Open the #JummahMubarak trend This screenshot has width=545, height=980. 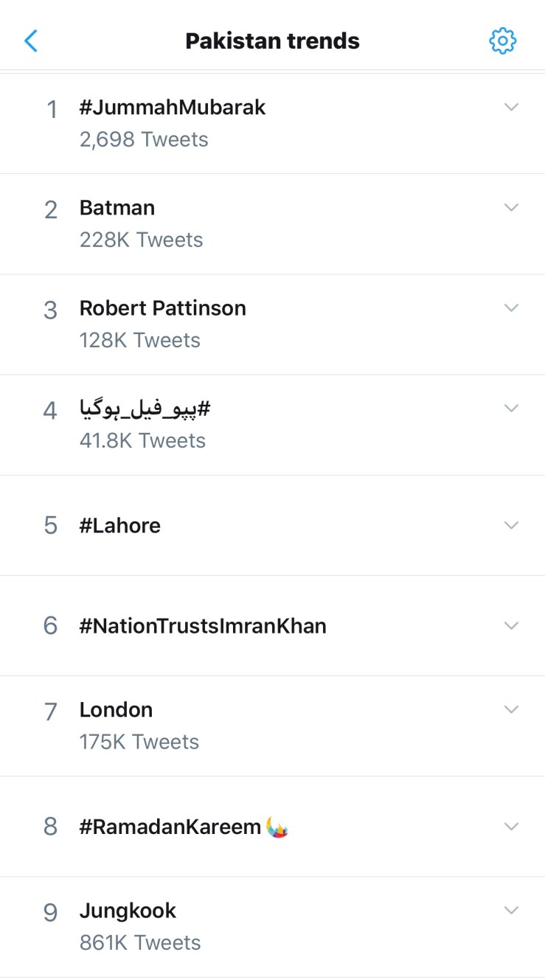point(173,108)
